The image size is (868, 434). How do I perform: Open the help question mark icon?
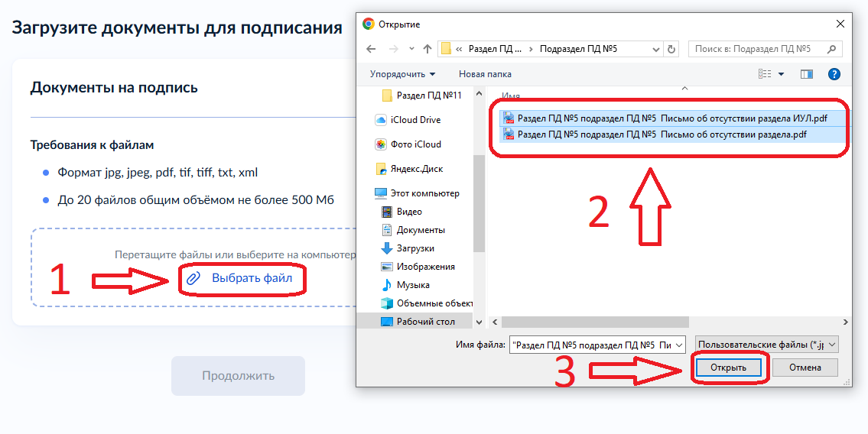(x=834, y=74)
